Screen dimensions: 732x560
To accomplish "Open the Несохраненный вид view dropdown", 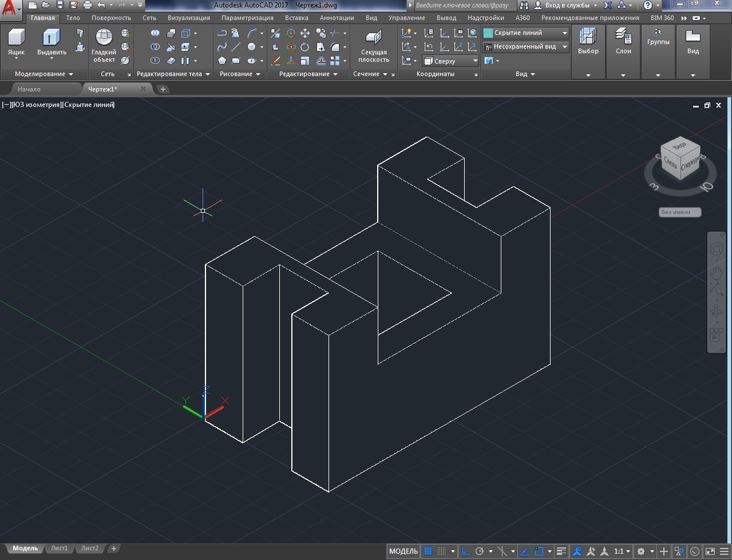I will click(525, 47).
